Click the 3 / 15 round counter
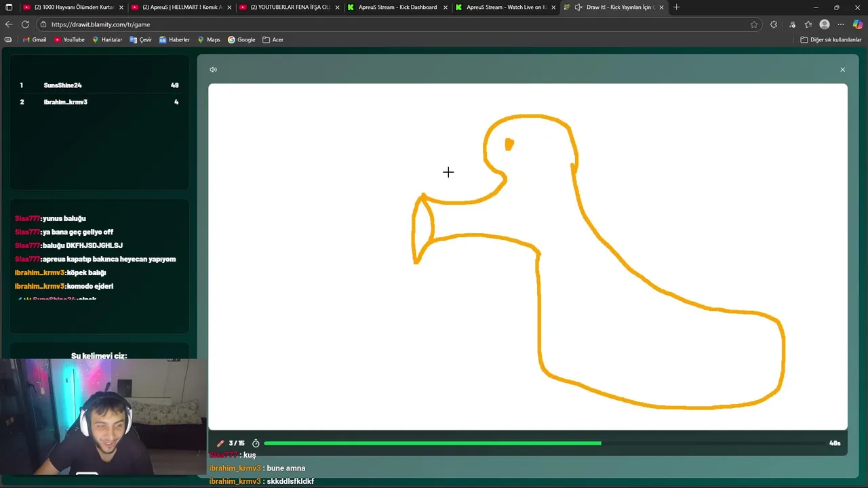 236,443
